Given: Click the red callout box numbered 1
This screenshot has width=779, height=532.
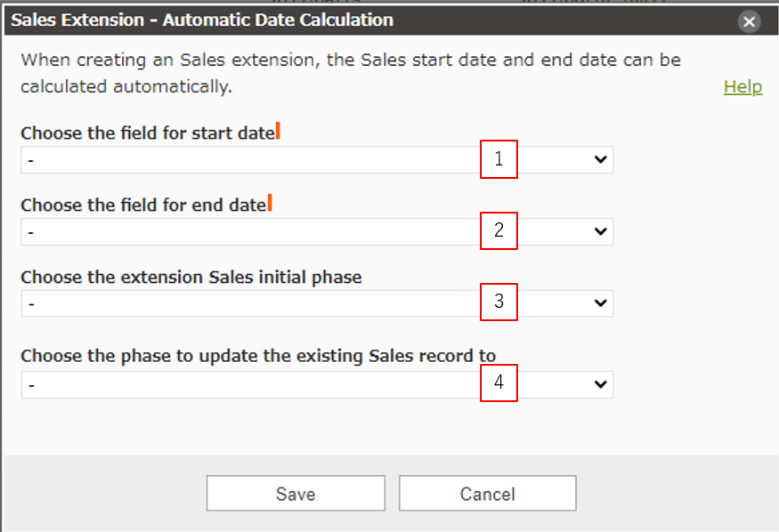Looking at the screenshot, I should (x=499, y=159).
